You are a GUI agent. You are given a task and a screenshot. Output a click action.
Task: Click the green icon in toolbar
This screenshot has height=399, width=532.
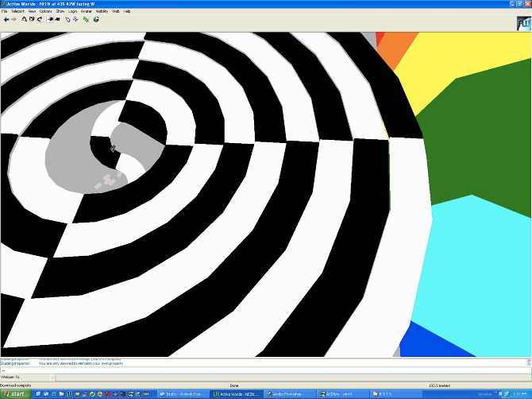pyautogui.click(x=86, y=19)
